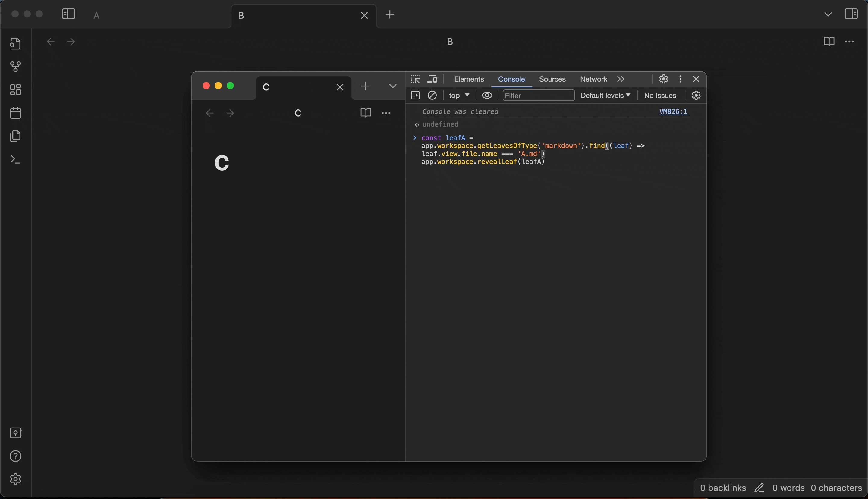
Task: Toggle device toolbar in DevTools
Action: click(x=433, y=79)
